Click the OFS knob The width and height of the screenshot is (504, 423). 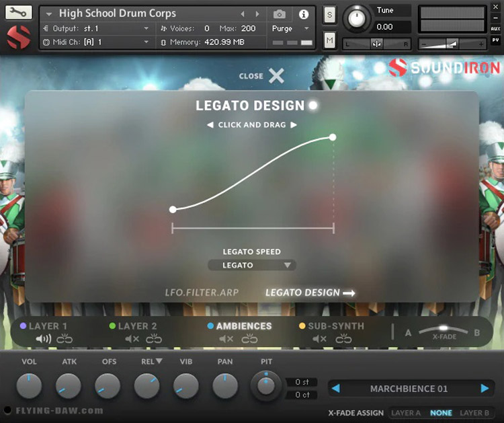point(108,385)
